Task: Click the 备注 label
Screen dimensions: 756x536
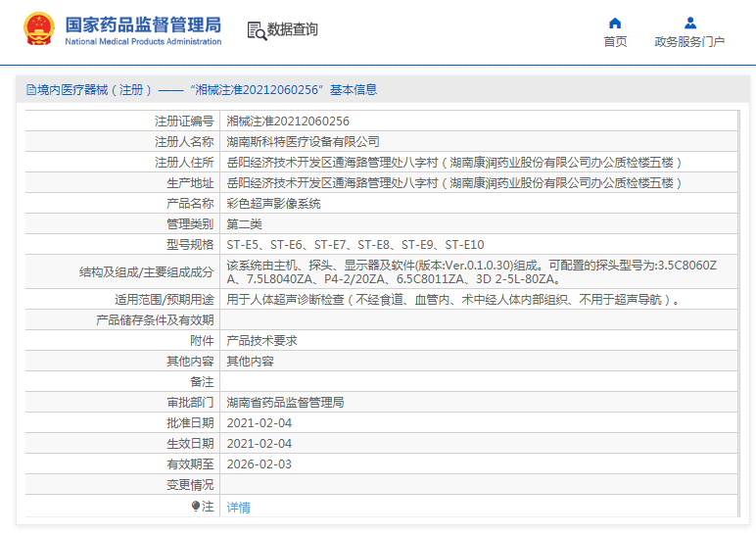Action: click(202, 382)
